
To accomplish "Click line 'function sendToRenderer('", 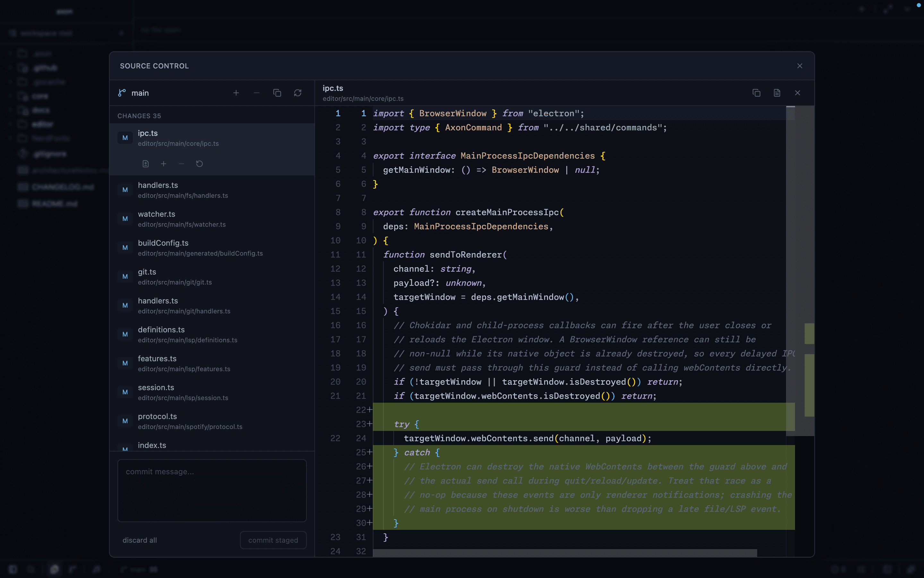I will [x=445, y=255].
